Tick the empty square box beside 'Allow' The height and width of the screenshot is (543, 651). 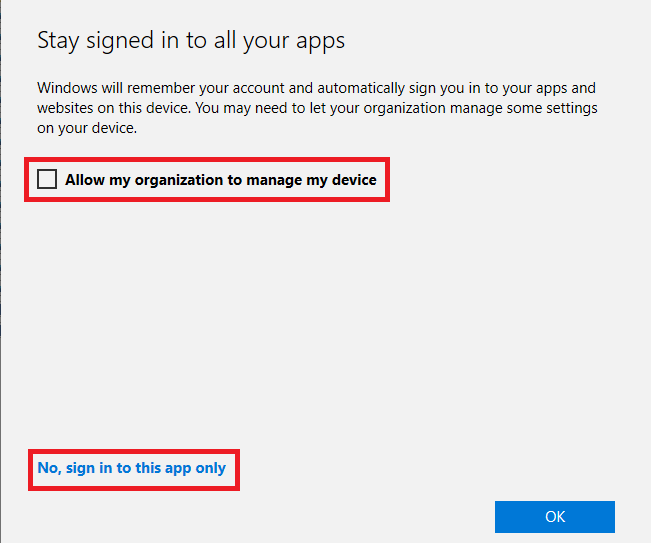coord(47,179)
